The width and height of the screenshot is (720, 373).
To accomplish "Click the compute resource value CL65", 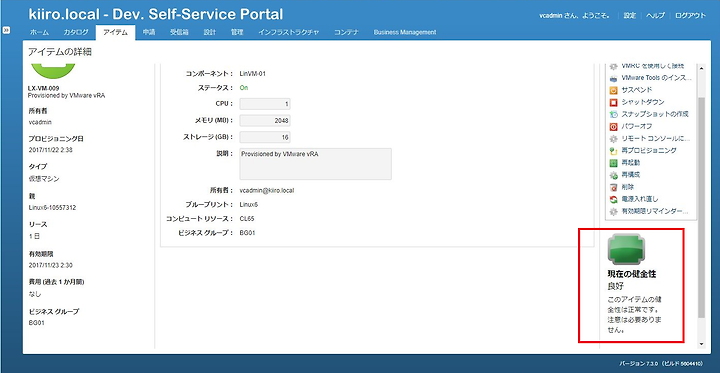I will (x=247, y=219).
